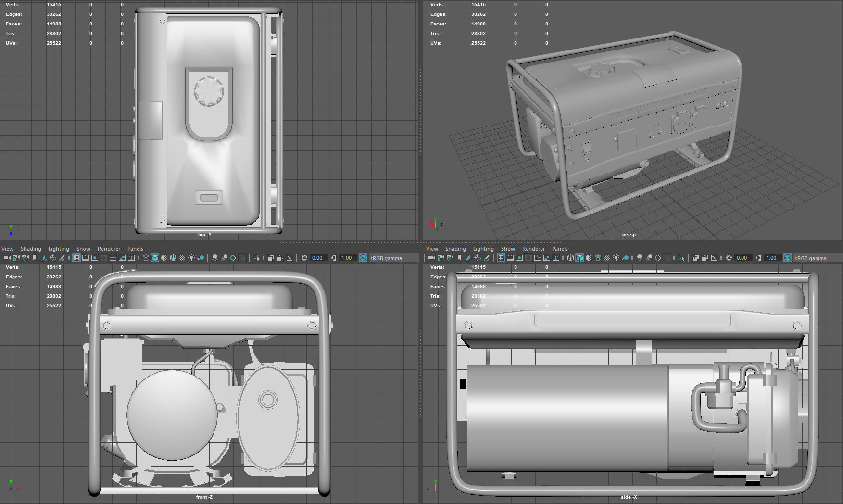843x504 pixels.
Task: Toggle Multisample Anti-aliasing in front -Z panel
Action: (233, 258)
